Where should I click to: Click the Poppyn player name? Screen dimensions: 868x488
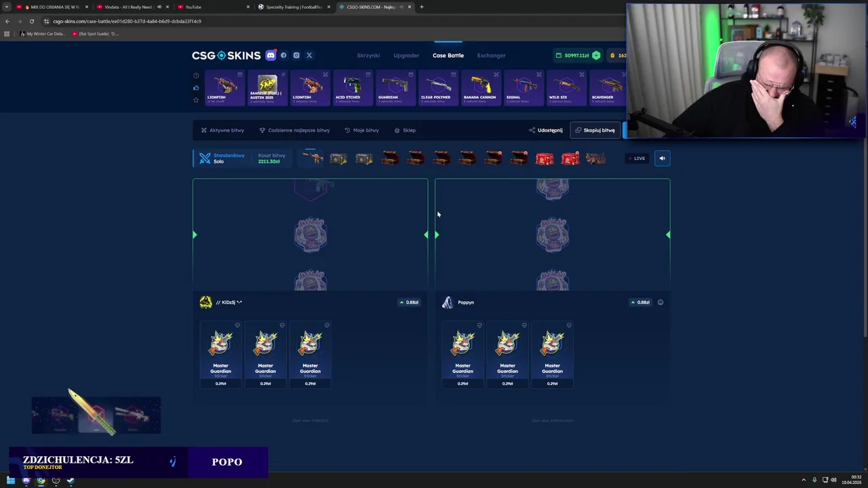pyautogui.click(x=466, y=302)
